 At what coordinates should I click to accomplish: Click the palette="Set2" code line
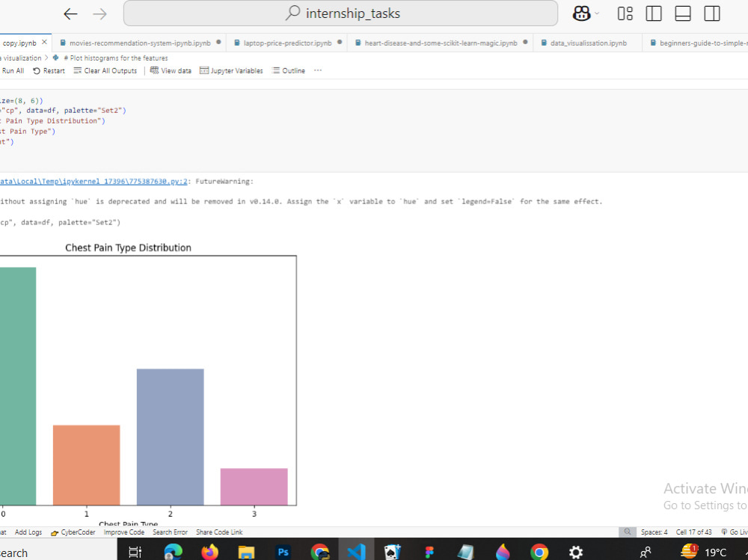click(63, 110)
